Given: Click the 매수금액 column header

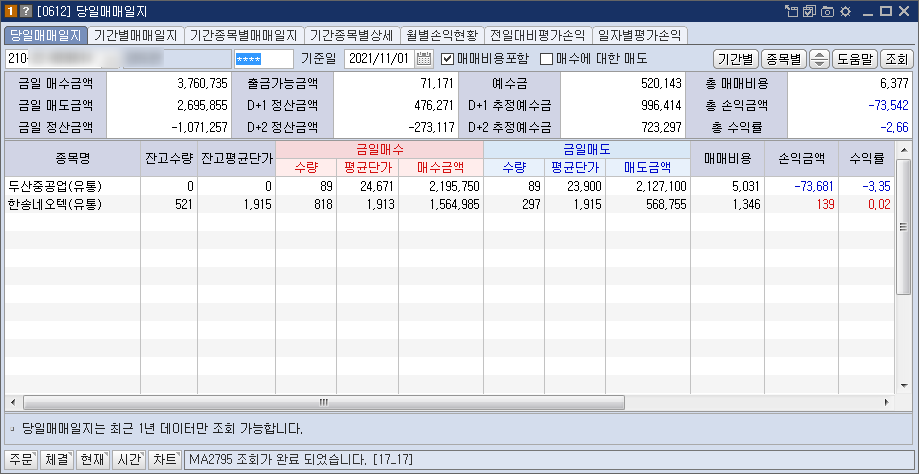Looking at the screenshot, I should [x=441, y=168].
